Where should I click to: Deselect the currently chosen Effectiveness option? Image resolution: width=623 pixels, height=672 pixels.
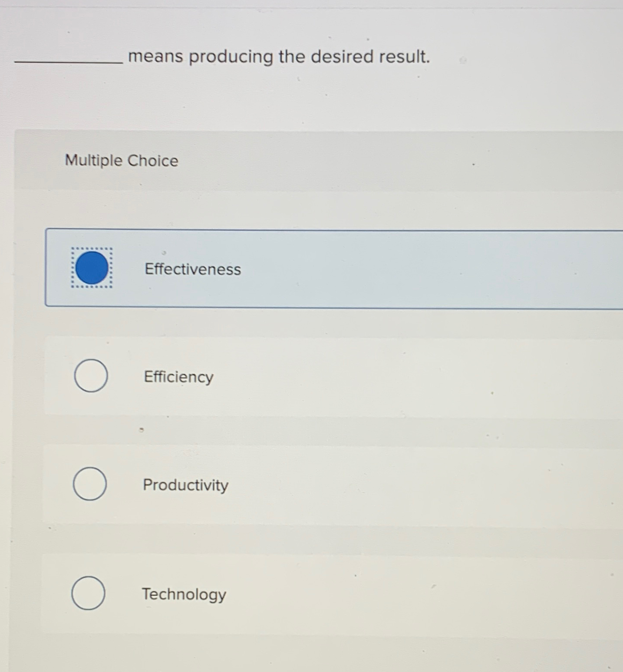click(x=92, y=269)
